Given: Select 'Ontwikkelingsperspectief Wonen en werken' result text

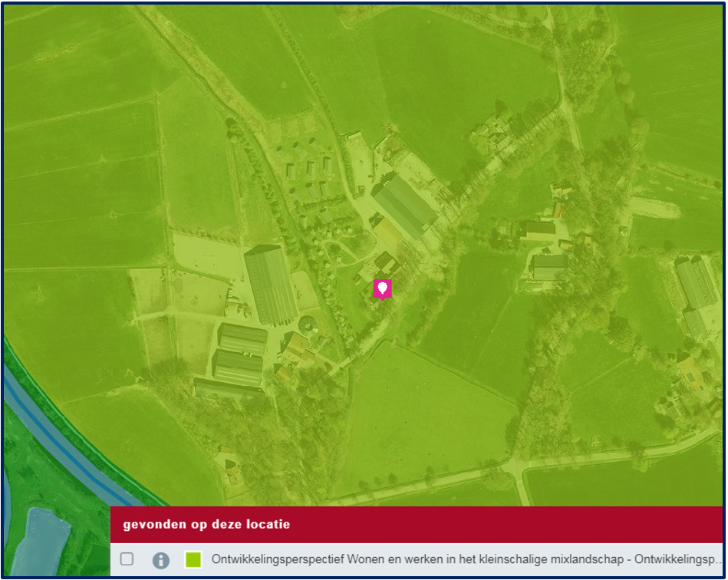Looking at the screenshot, I should (466, 559).
